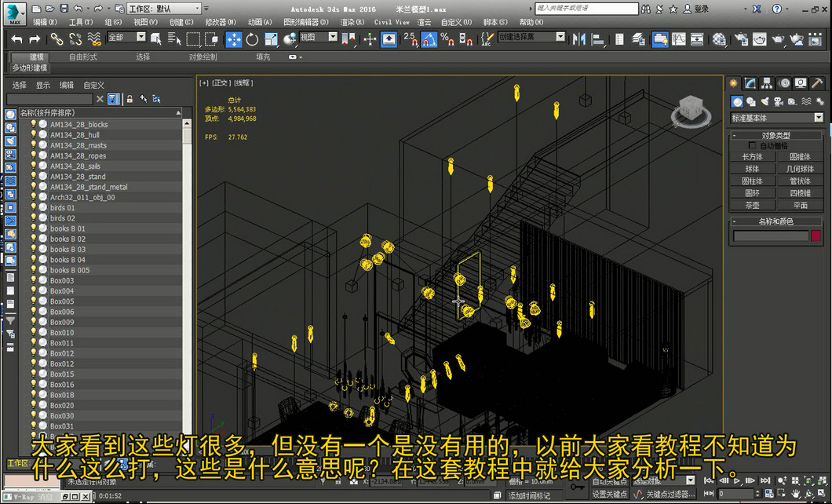Enable the 自动栅格 checkbox
The image size is (832, 504).
[x=753, y=146]
